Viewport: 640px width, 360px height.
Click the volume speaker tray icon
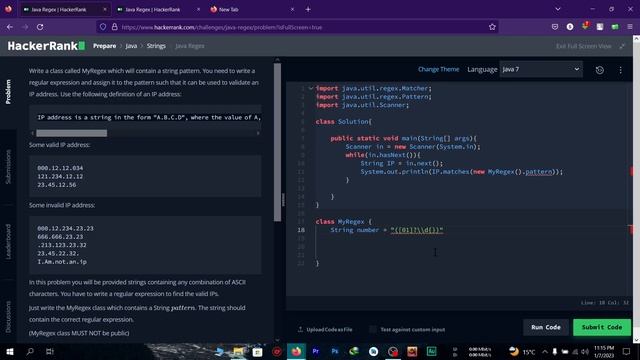(585, 352)
